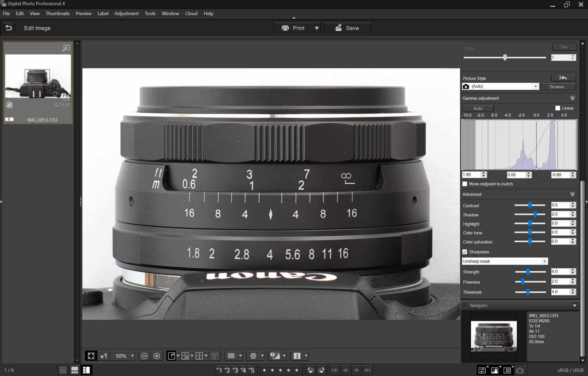Switch to filmstrip-below layout

tap(75, 370)
